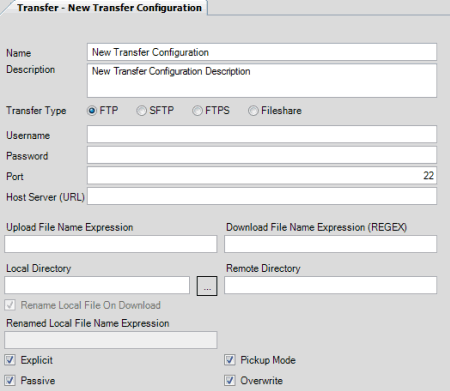Toggle the Pickup Mode checkbox
Screen dimensions: 450x391
pos(230,360)
